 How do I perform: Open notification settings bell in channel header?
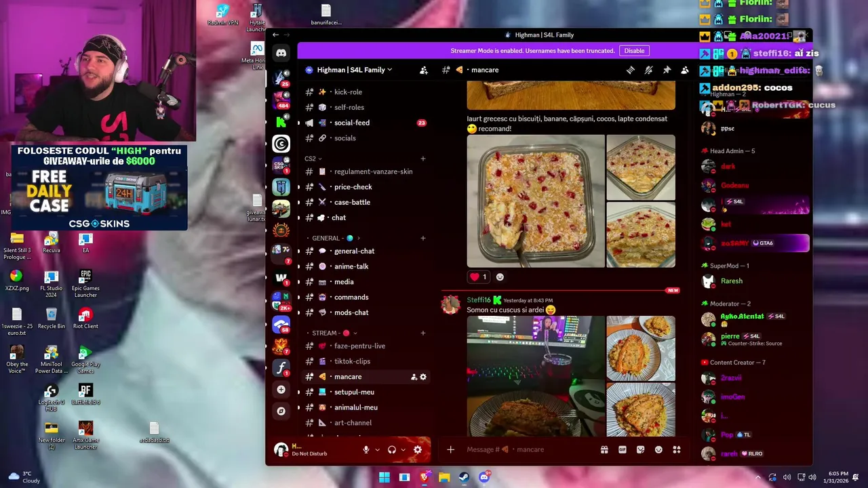[x=649, y=70]
